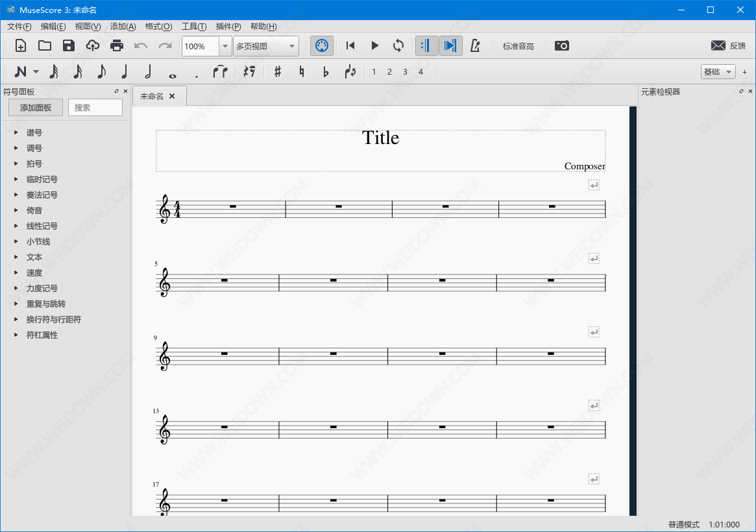Screen dimensions: 756x532
Task: Open the image capture camera tool
Action: point(562,46)
